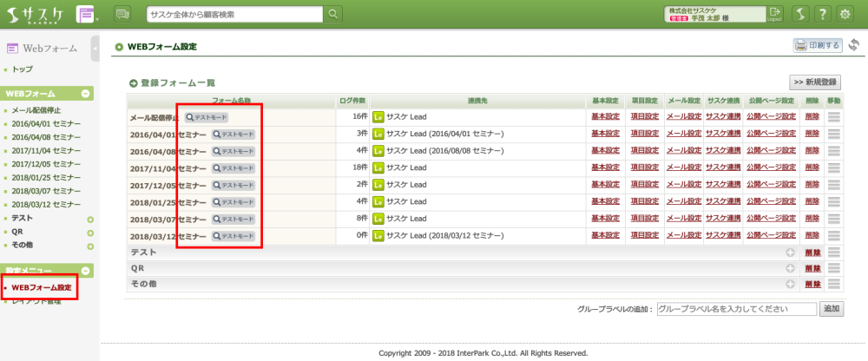Viewport: 868px width, 361px height.
Task: Click the group label name input field
Action: click(x=736, y=309)
